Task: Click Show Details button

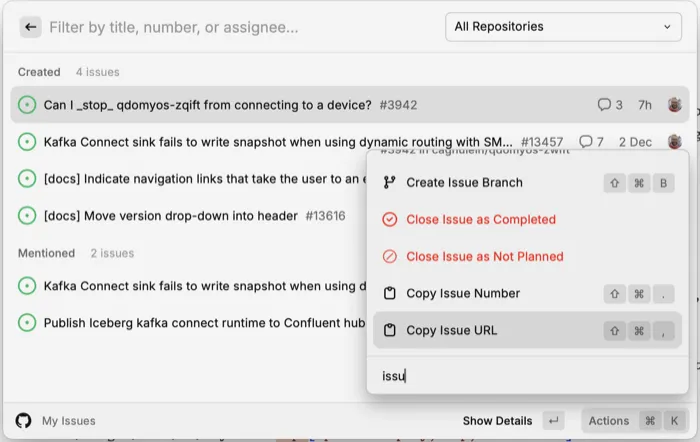Action: tap(497, 421)
